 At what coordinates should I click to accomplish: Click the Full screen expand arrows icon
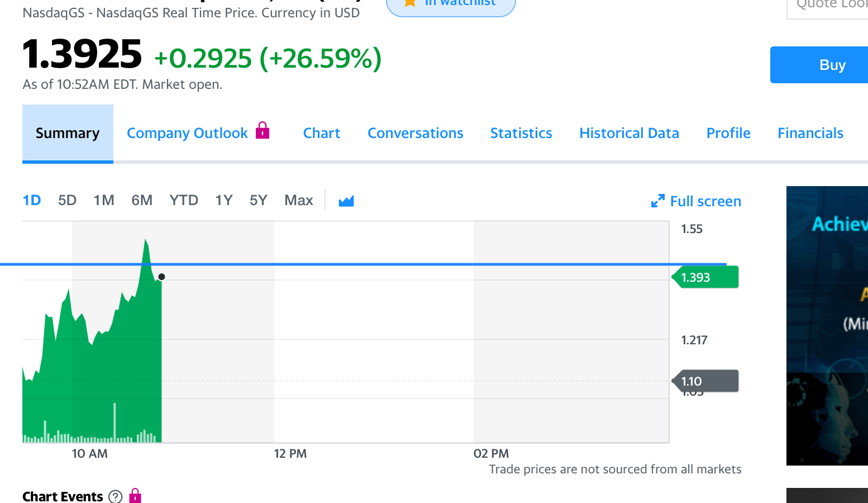658,201
